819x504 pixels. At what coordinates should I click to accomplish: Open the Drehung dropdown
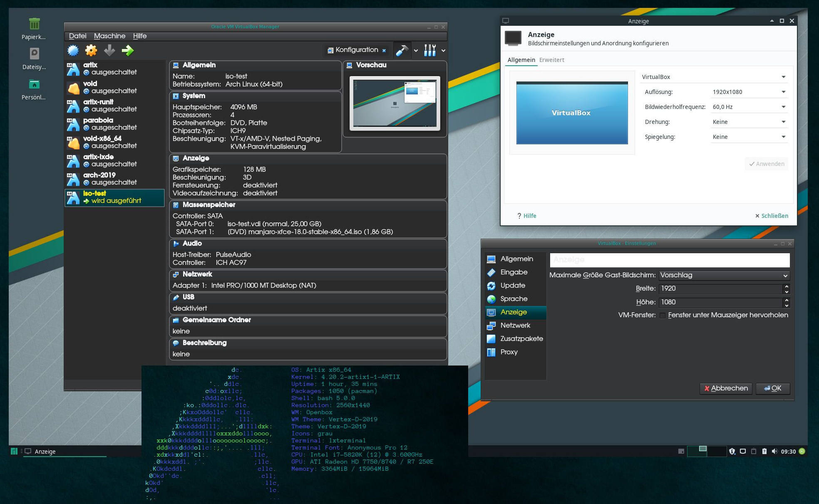click(x=749, y=122)
